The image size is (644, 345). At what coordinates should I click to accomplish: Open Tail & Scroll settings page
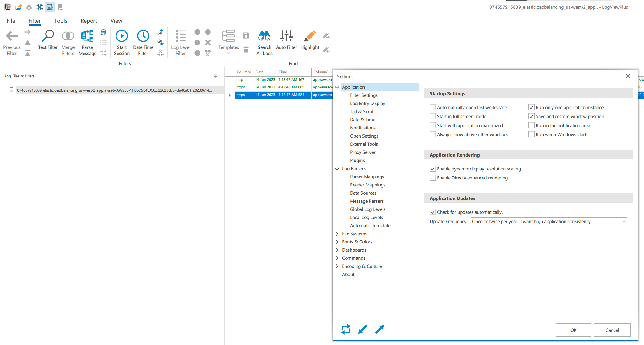point(362,111)
